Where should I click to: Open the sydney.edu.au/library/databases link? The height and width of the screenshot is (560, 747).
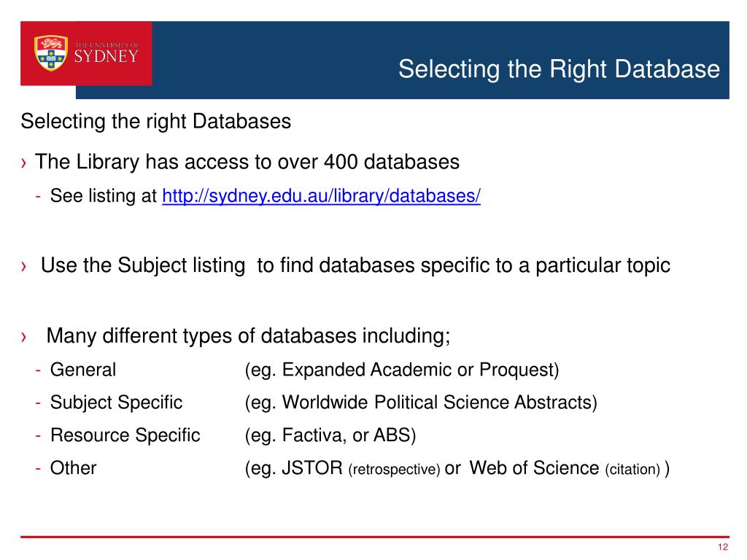tap(321, 197)
